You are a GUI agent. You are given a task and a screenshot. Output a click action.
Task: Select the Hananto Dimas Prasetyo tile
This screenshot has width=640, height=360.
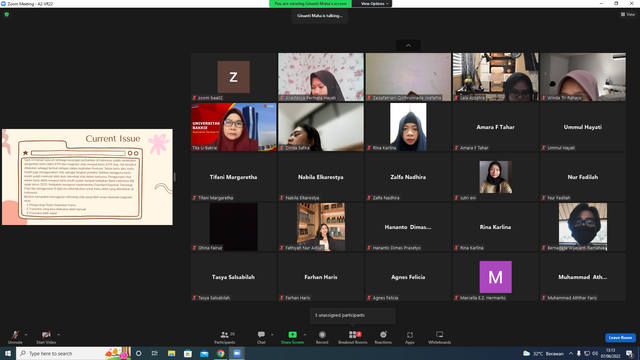point(408,227)
